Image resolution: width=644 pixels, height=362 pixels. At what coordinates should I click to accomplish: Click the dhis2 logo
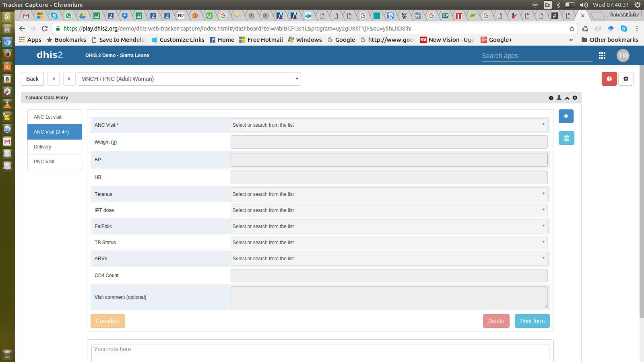tap(50, 55)
